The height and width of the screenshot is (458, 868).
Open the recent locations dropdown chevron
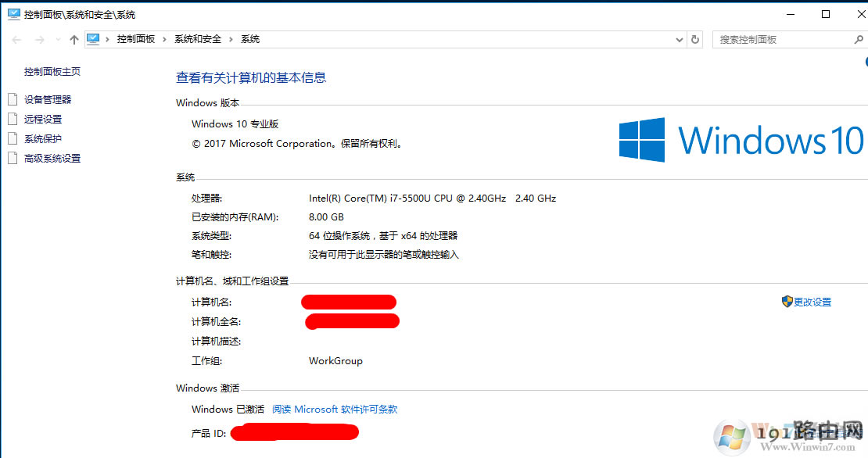point(58,40)
